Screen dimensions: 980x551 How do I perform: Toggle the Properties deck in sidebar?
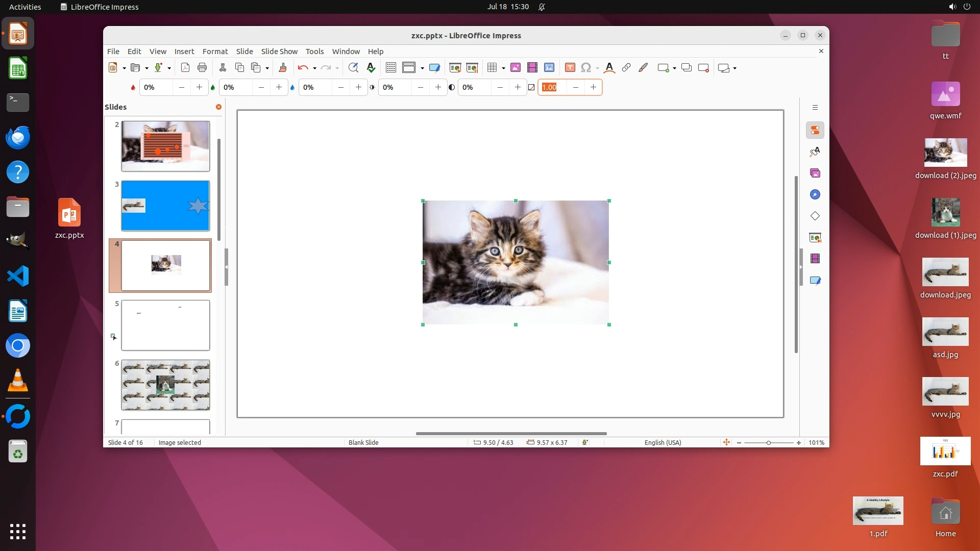pyautogui.click(x=815, y=131)
